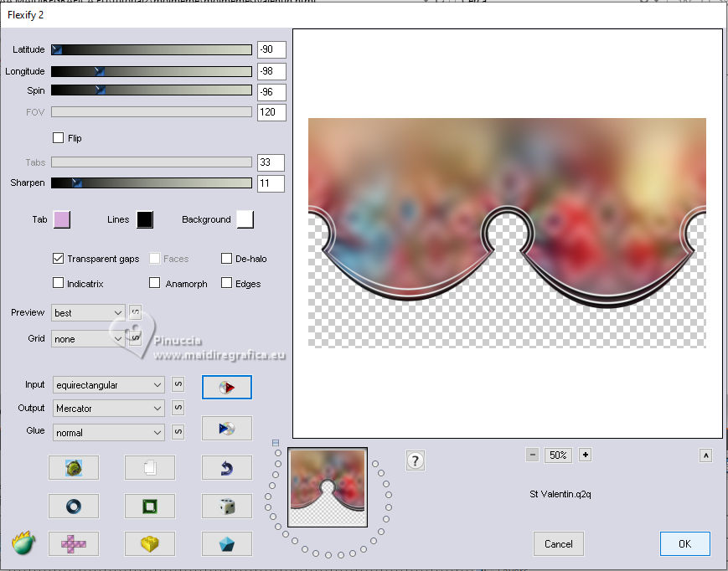This screenshot has height=571, width=728.
Task: Open help with the question mark button
Action: [x=415, y=460]
